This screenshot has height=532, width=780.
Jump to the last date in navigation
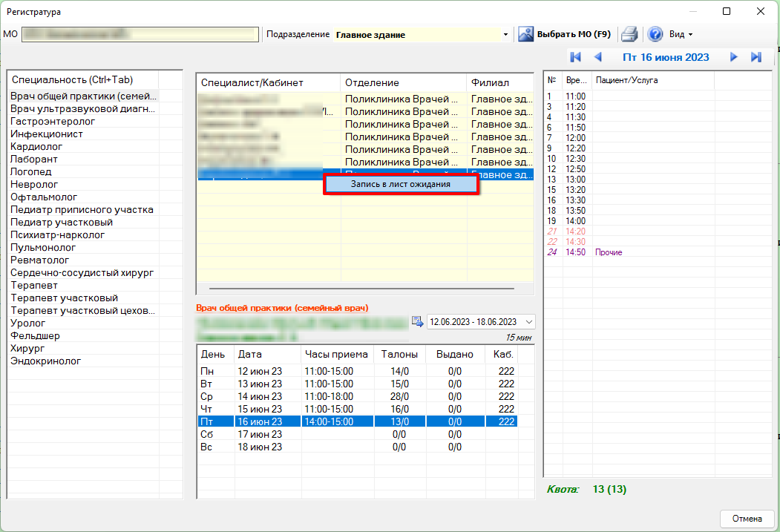756,57
